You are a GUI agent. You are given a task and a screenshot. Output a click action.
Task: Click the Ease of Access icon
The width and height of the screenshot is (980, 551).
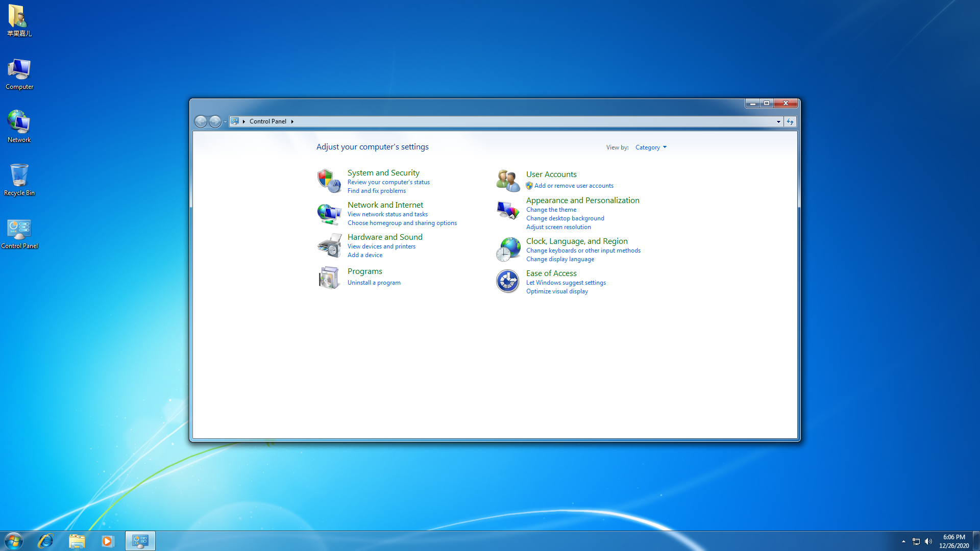[507, 281]
